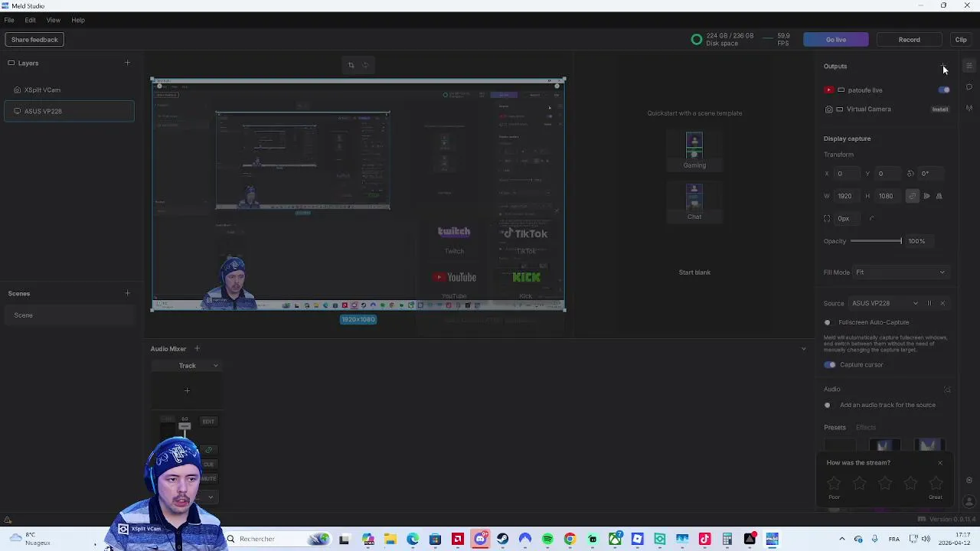Click the large plus in Track column
Image resolution: width=980 pixels, height=551 pixels.
click(x=187, y=390)
